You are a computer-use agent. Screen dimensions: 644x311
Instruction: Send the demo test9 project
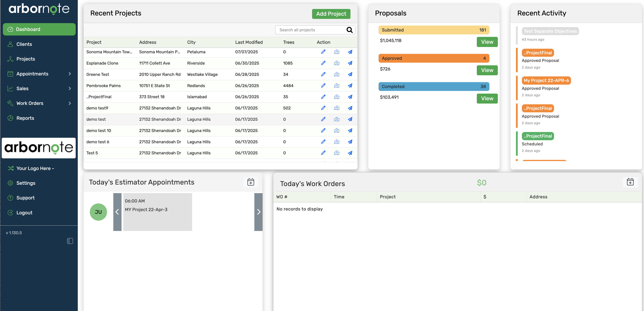tap(350, 108)
